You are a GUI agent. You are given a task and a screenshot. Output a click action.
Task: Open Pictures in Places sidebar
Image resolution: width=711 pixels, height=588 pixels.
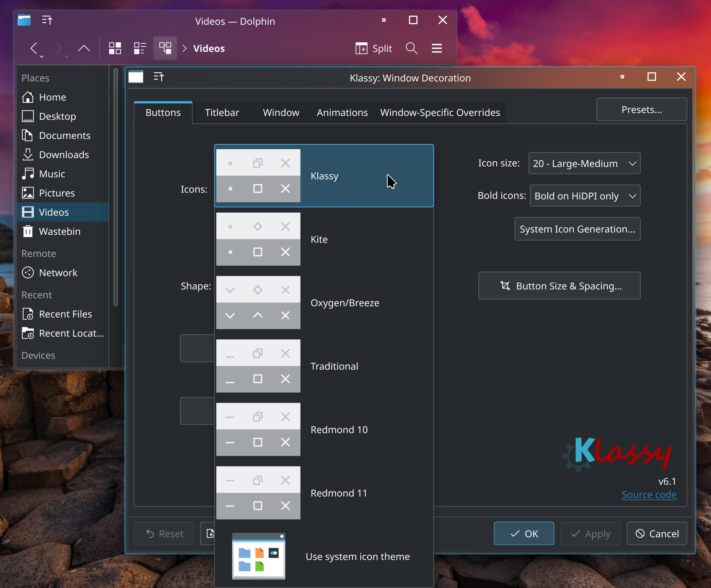pos(63,193)
